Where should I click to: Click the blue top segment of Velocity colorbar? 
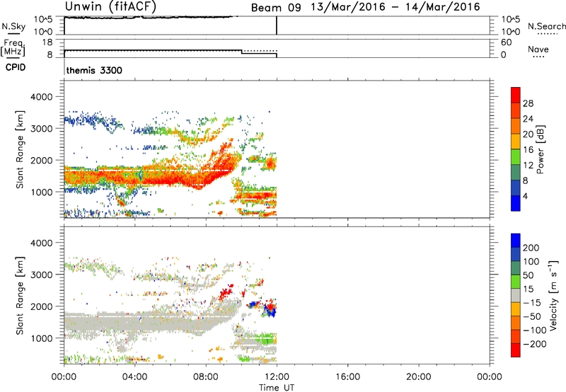516,241
